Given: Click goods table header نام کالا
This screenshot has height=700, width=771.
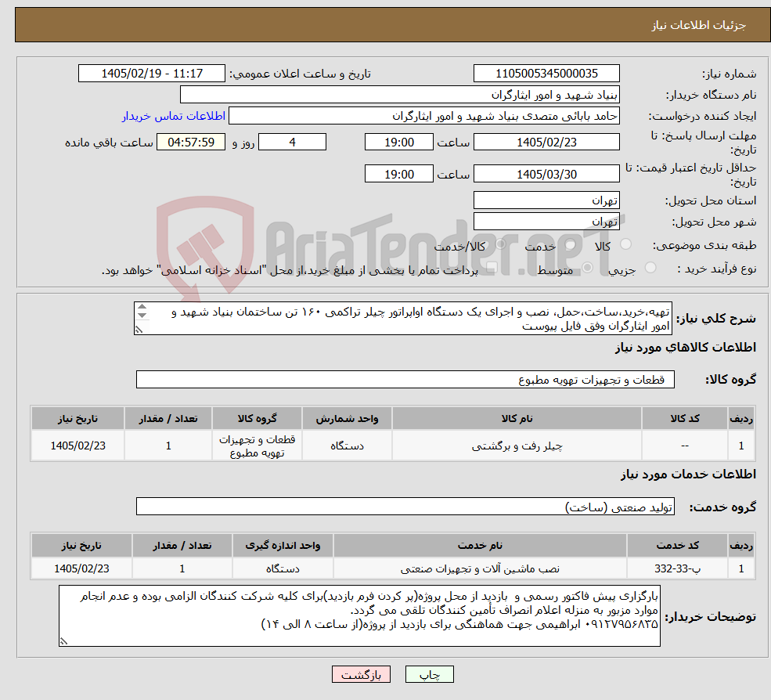Looking at the screenshot, I should [517, 418].
